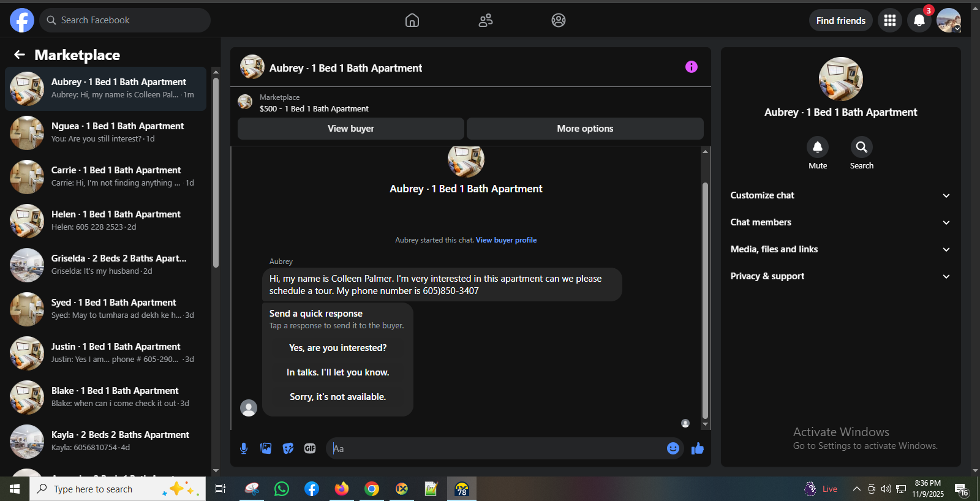The image size is (980, 501).
Task: Open Aubrey's 1 Bed 1 Bath conversation
Action: [x=105, y=89]
